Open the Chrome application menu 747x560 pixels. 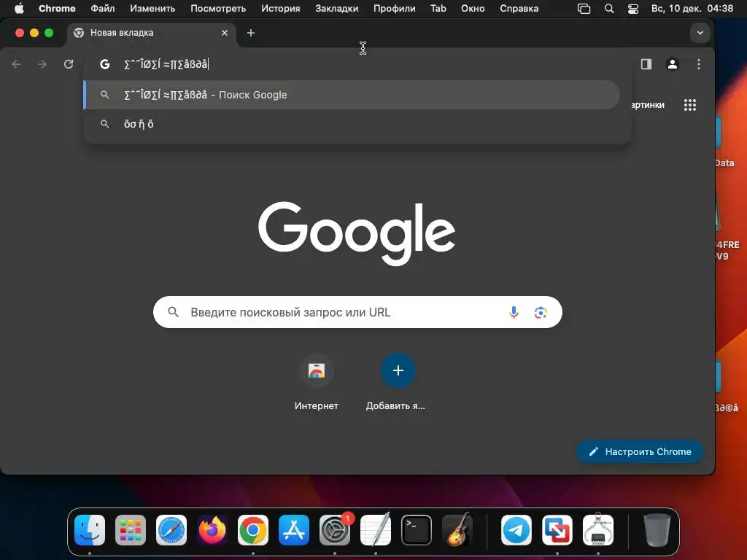click(x=57, y=8)
